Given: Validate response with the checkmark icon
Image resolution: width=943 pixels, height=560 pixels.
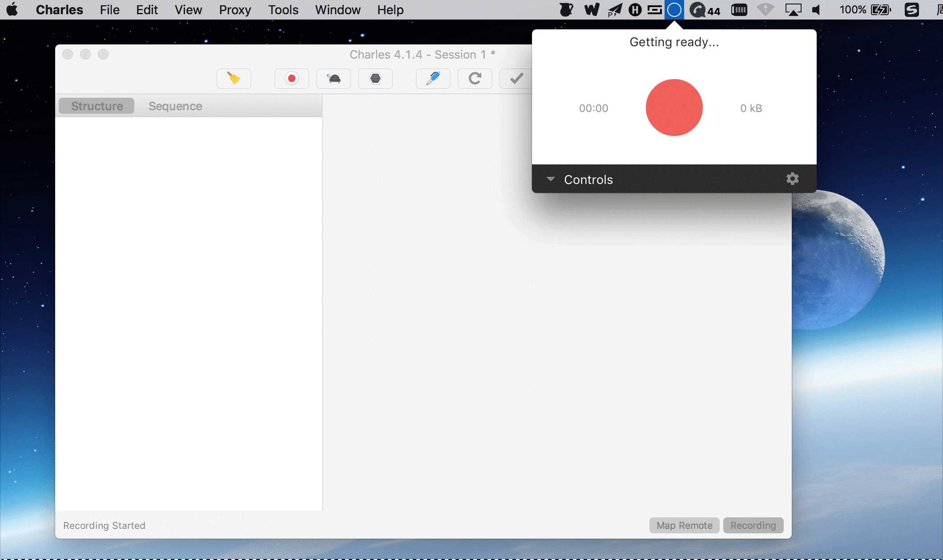Looking at the screenshot, I should 516,79.
